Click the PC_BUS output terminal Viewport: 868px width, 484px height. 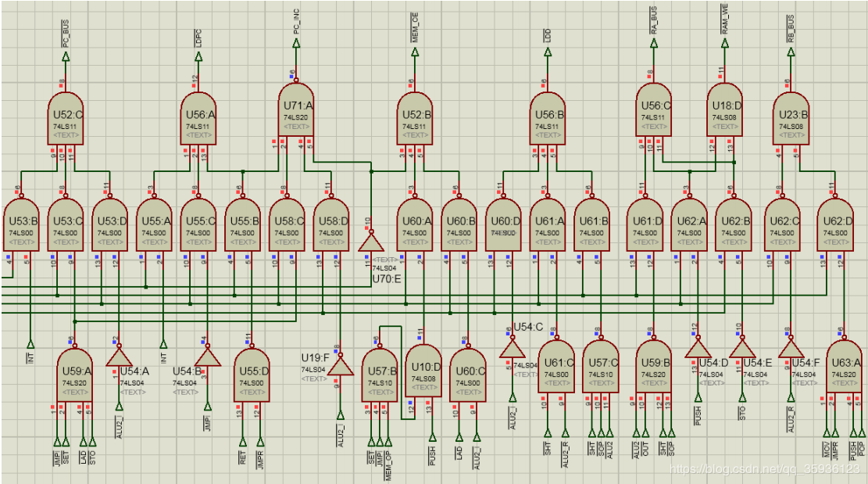(66, 56)
